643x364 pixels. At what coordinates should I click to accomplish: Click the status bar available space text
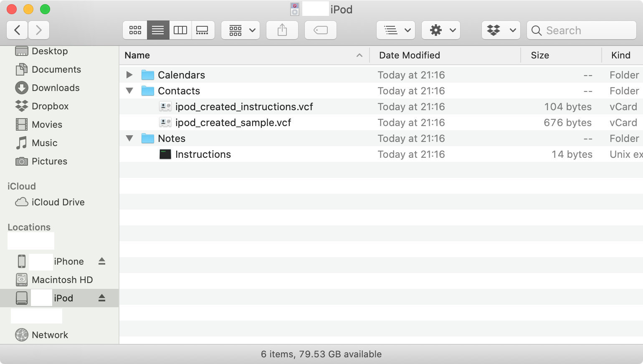[x=321, y=354]
